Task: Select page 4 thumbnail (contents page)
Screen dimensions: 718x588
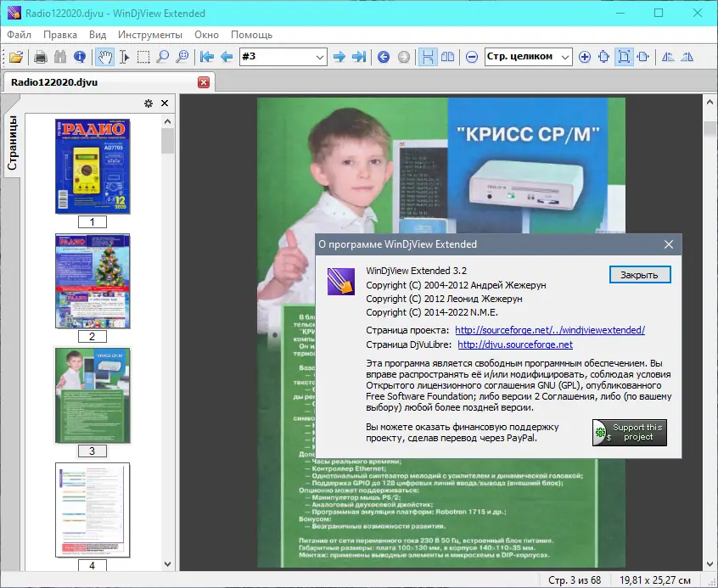Action: pyautogui.click(x=93, y=510)
